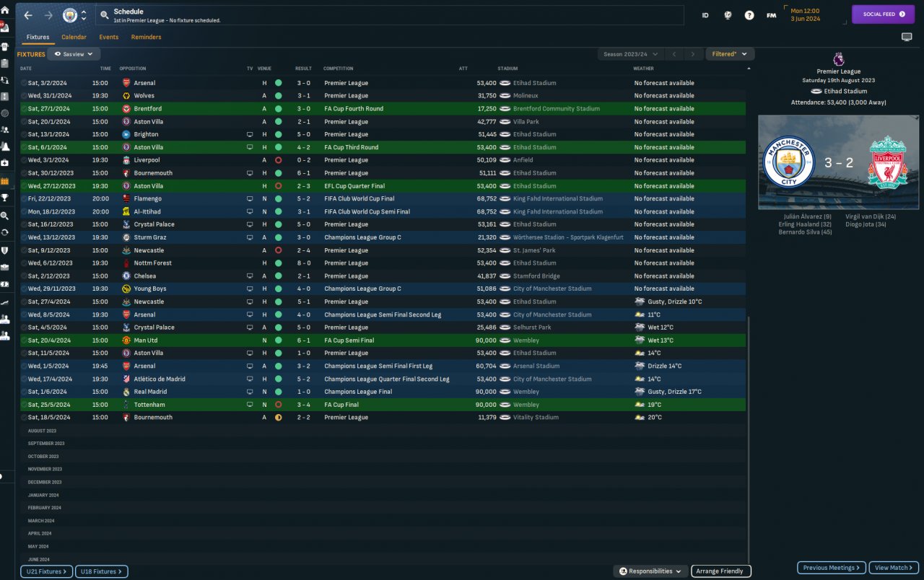Image resolution: width=924 pixels, height=580 pixels.
Task: Open the FM menu icon
Action: pyautogui.click(x=771, y=15)
